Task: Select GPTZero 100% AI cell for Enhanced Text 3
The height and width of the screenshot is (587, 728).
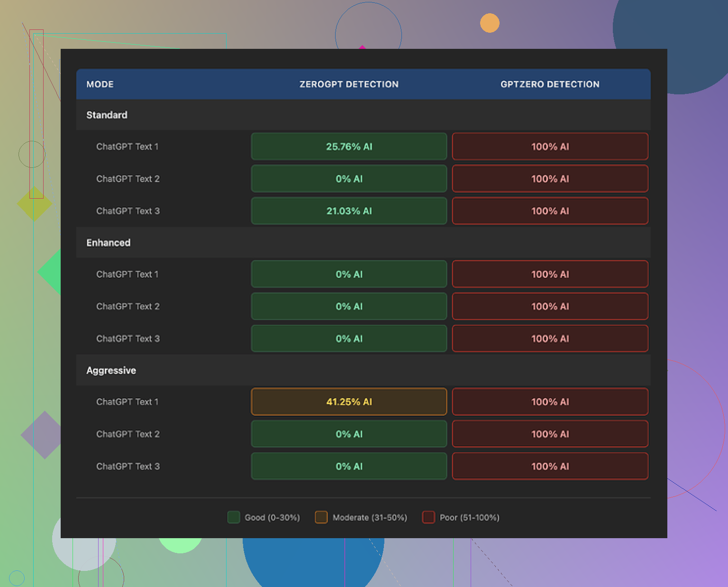Action: [x=550, y=339]
